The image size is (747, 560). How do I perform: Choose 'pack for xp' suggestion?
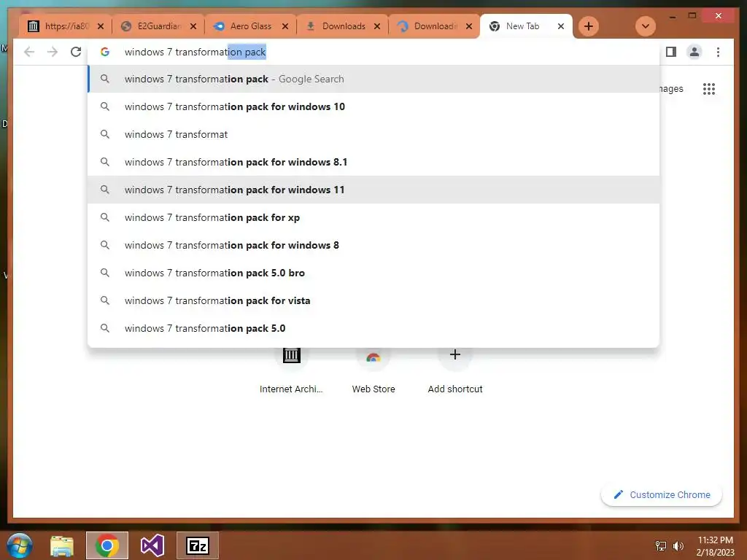(373, 217)
